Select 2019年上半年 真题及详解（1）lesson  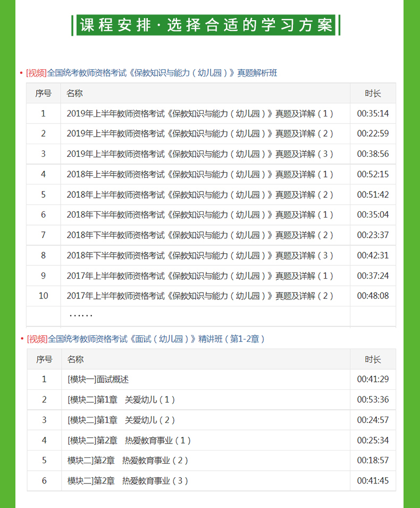tap(200, 113)
